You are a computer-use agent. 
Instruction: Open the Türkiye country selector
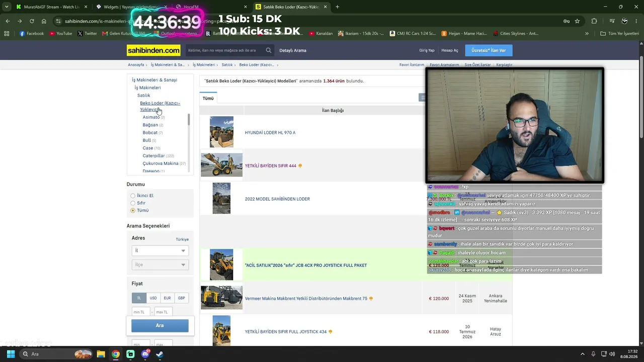(182, 239)
